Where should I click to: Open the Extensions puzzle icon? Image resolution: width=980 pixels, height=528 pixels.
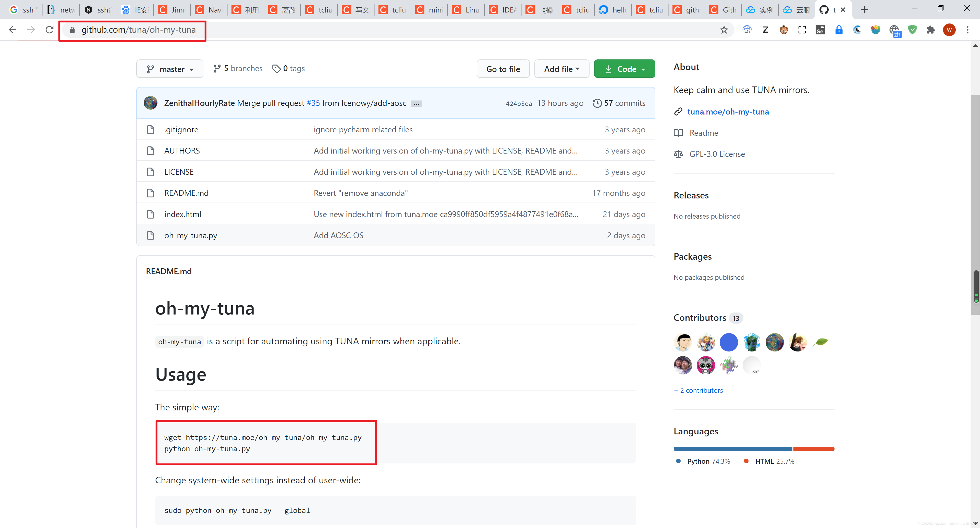point(930,30)
